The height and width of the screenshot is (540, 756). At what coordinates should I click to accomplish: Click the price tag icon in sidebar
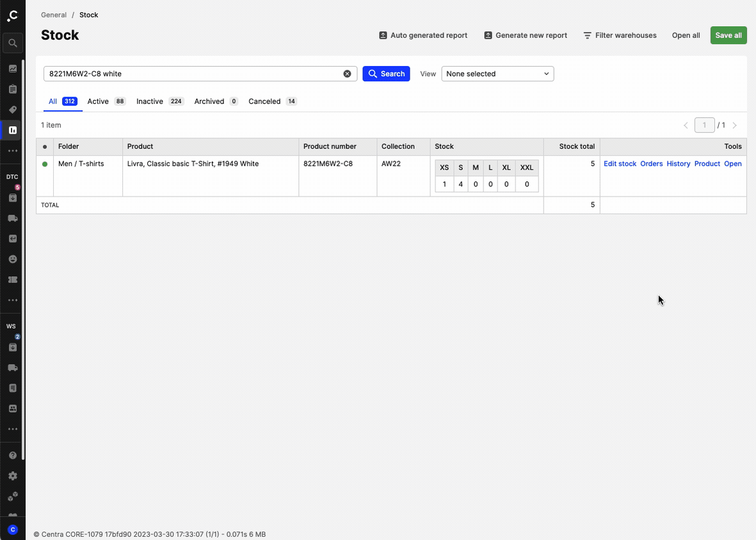(12, 110)
